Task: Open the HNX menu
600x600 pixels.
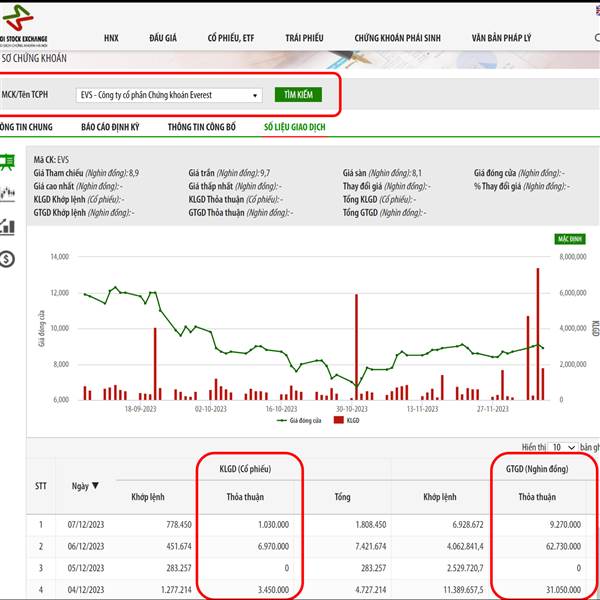Action: coord(111,38)
